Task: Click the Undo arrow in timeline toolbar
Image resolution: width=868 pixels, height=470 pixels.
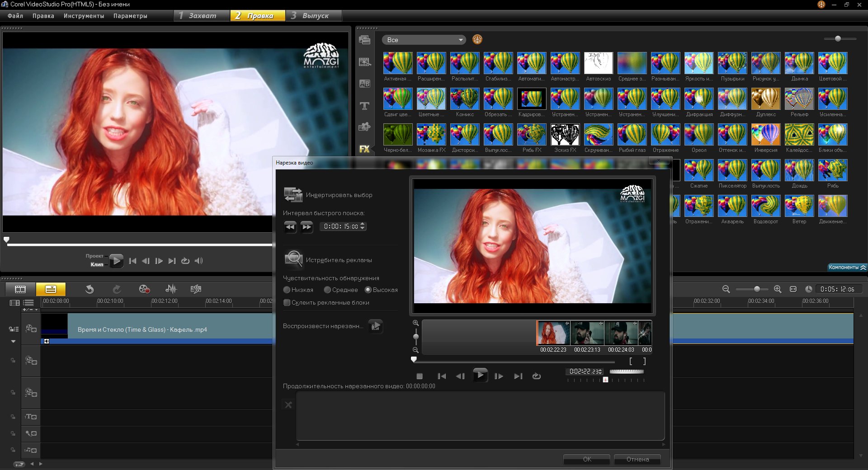Action: click(x=90, y=289)
